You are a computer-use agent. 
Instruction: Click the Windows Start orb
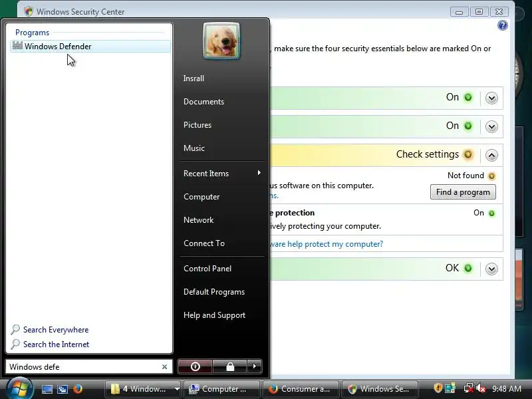20,388
